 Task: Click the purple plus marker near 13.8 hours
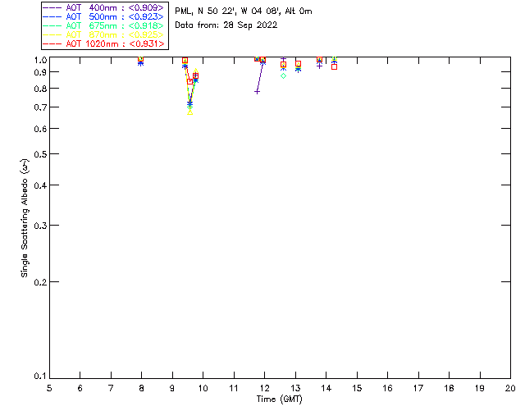(x=319, y=66)
